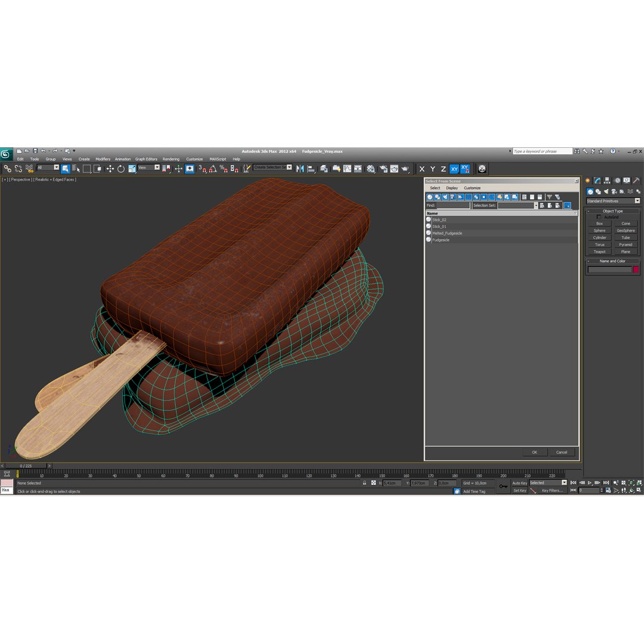Open Render Setup icon
Screen dimensions: 644x644
pos(383,168)
